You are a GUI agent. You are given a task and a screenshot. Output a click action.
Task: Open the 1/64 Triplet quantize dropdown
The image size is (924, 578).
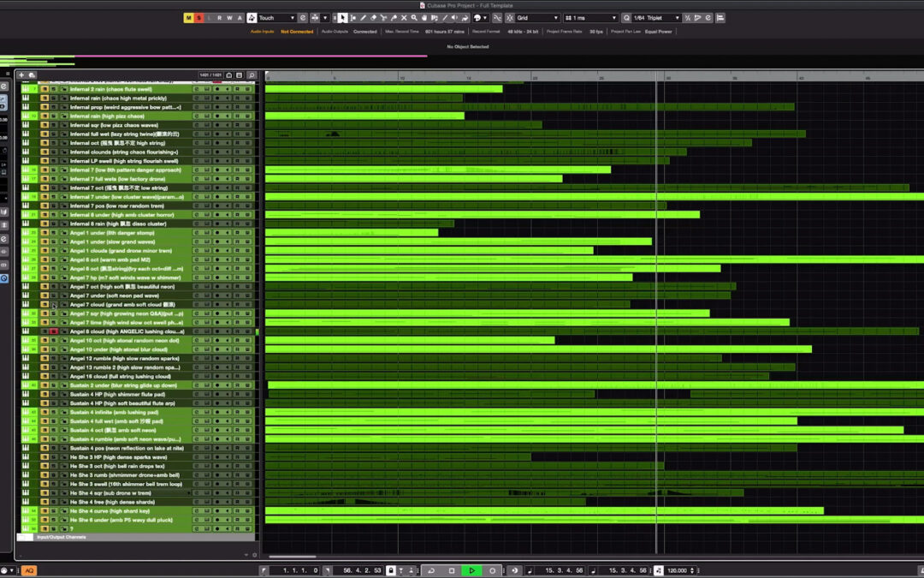(x=656, y=18)
